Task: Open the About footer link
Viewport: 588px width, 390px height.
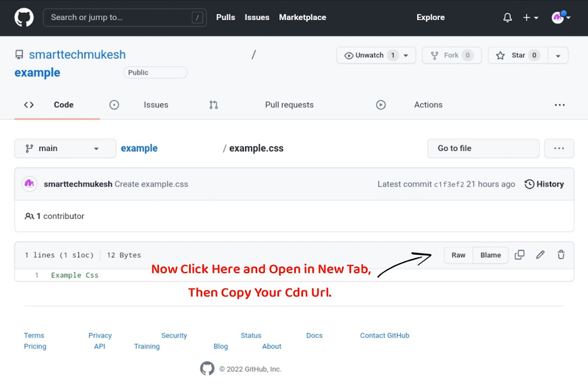Action: (271, 346)
